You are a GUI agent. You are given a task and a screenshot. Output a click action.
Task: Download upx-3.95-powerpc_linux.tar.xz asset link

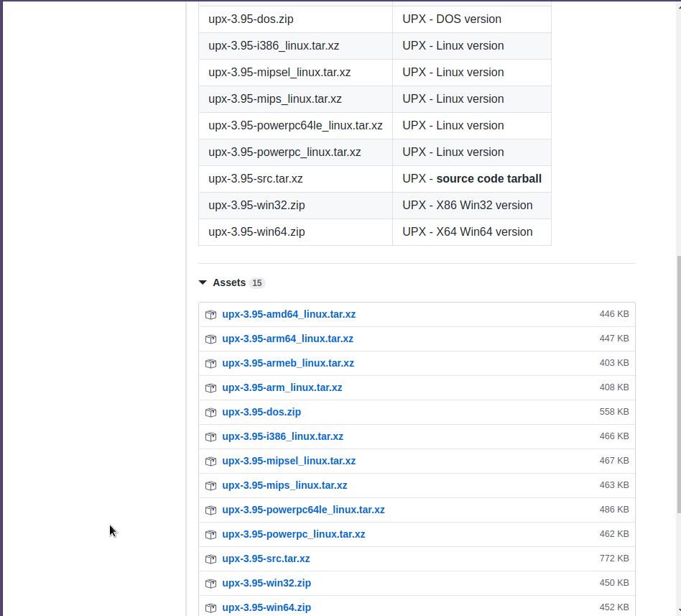click(294, 534)
